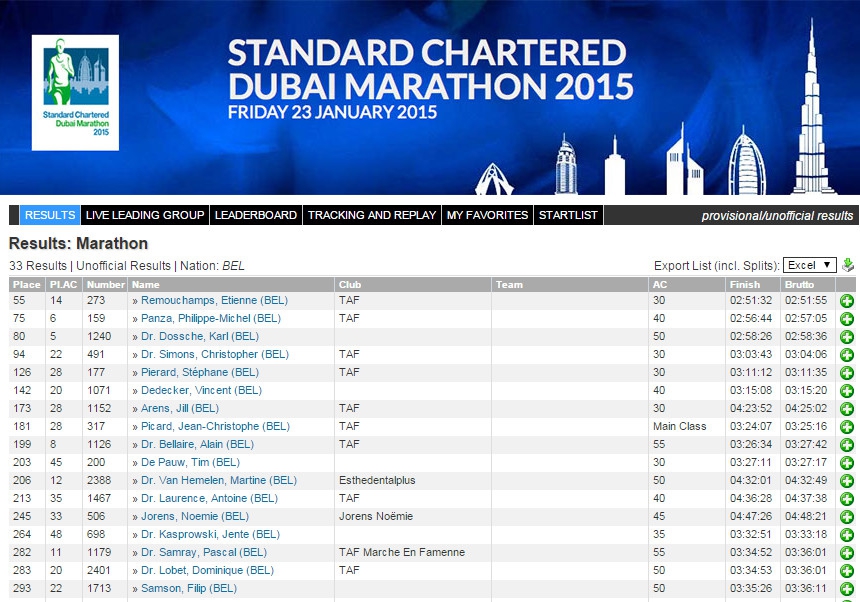Open the Leaderboard tab
The width and height of the screenshot is (860, 602).
256,215
